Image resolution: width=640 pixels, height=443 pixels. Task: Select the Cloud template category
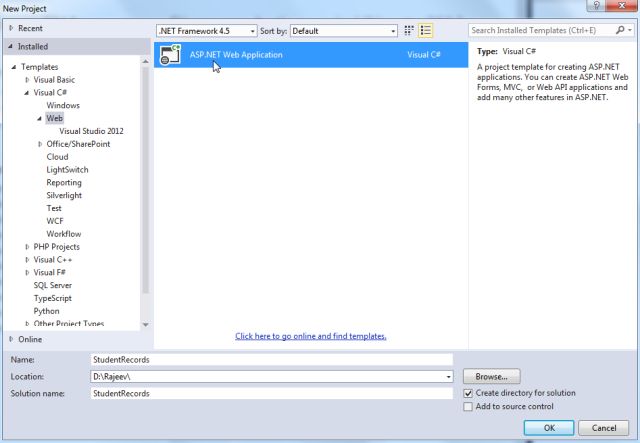click(57, 157)
